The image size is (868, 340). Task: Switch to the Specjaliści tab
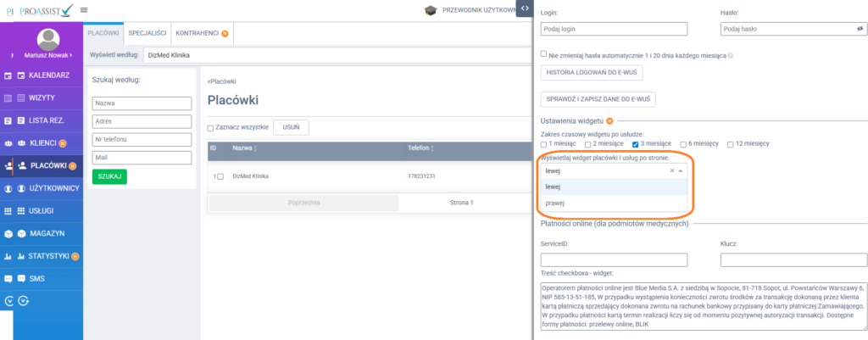(x=147, y=33)
